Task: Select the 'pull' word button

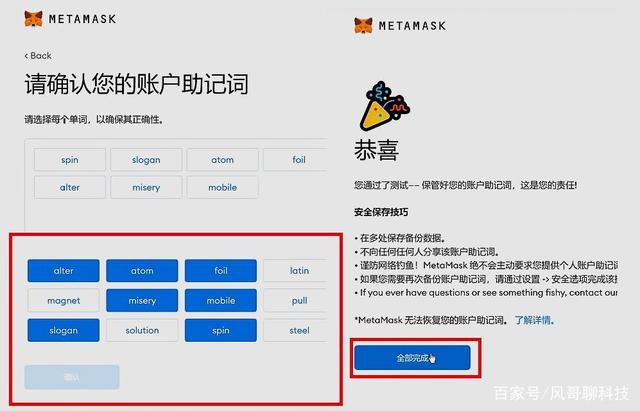Action: coord(296,301)
